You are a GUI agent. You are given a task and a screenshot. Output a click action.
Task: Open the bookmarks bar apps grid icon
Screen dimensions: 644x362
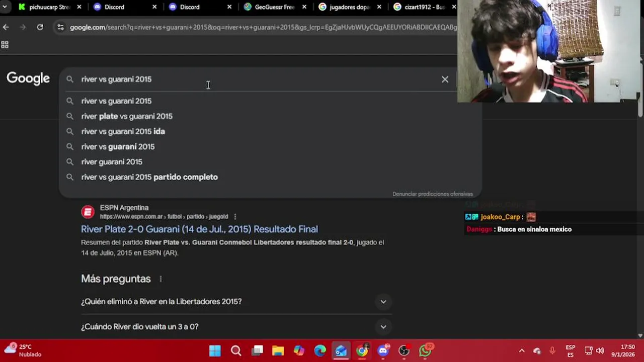point(5,45)
